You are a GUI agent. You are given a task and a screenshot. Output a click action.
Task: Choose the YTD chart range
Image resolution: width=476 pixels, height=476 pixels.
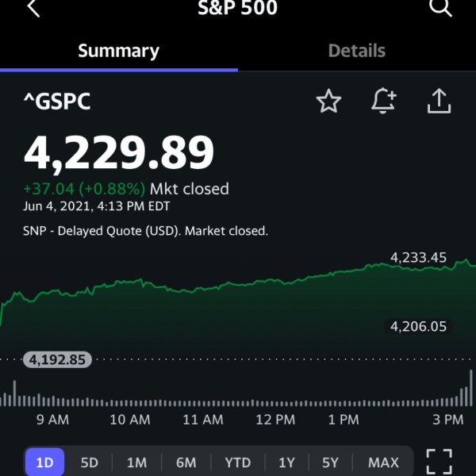(238, 463)
